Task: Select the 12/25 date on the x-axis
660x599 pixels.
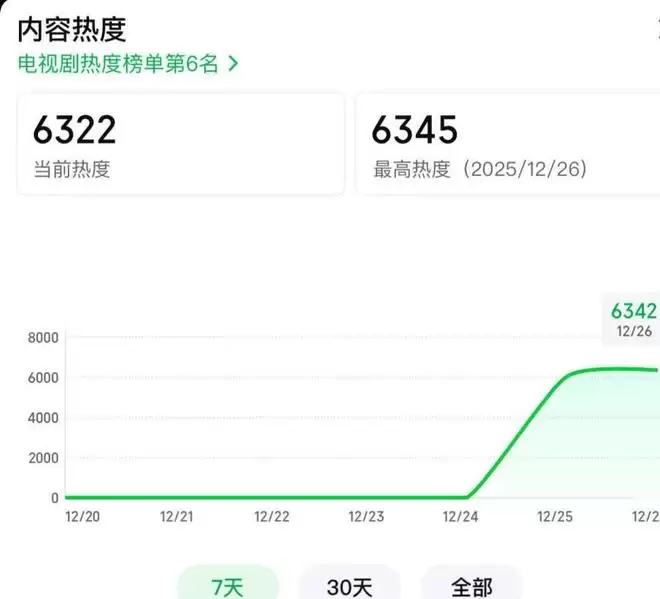Action: click(555, 517)
